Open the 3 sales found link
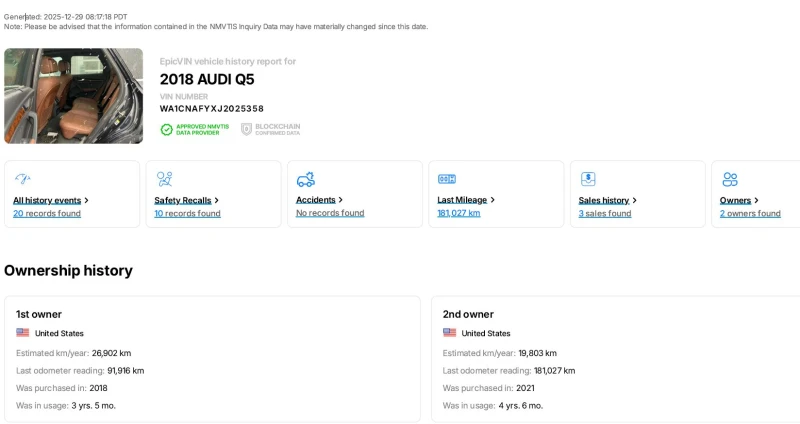 pos(605,213)
